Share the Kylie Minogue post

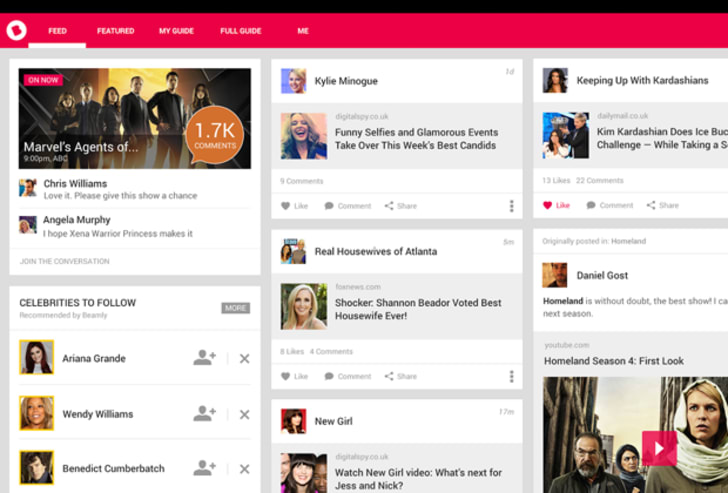(x=400, y=206)
